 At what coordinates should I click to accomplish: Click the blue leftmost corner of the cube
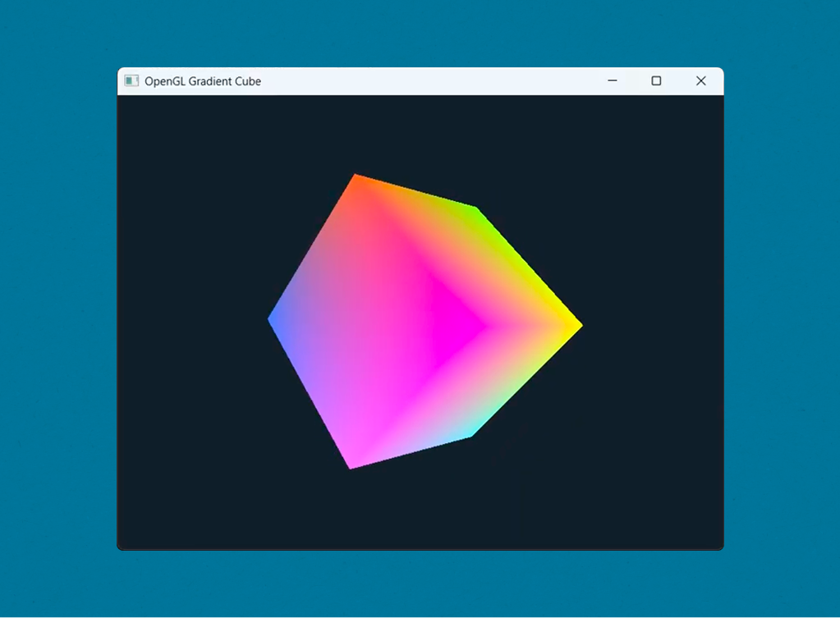[273, 318]
